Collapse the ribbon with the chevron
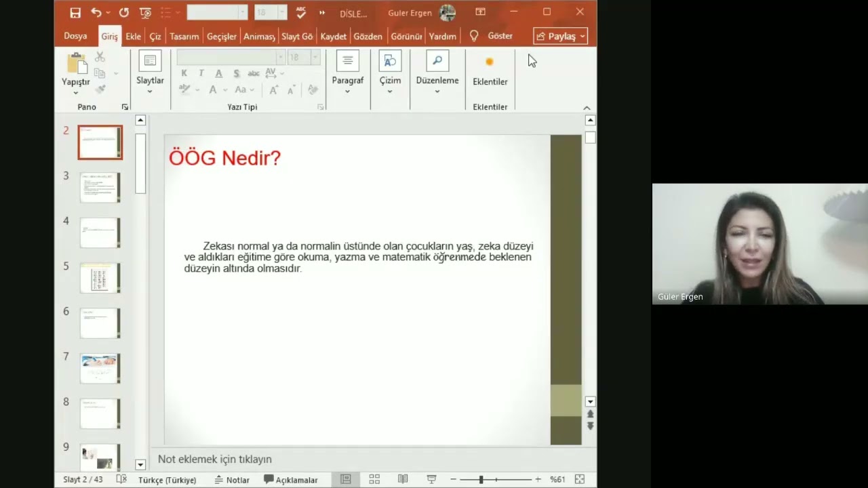The height and width of the screenshot is (488, 868). point(587,108)
